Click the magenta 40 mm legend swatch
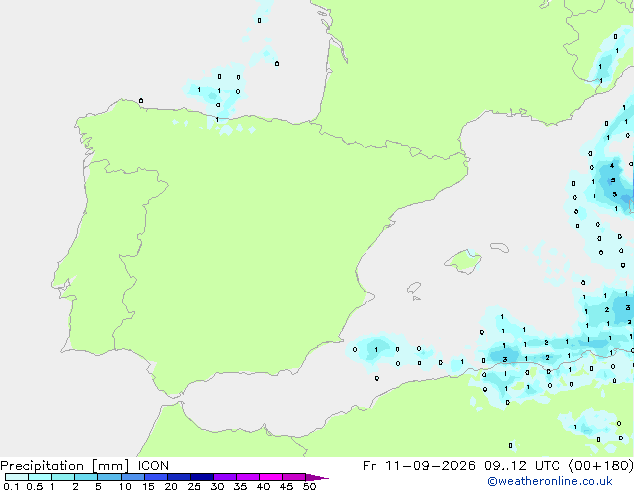 coord(271,477)
